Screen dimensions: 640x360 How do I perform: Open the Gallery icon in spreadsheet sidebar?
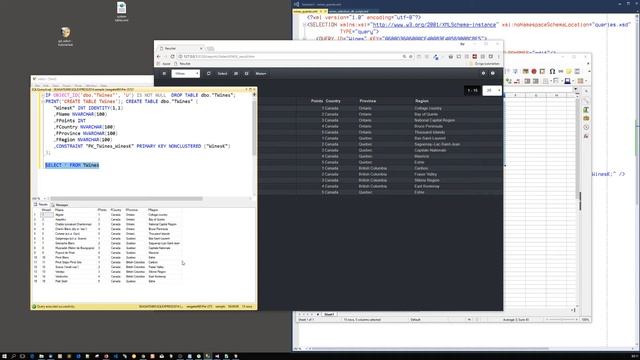point(586,118)
